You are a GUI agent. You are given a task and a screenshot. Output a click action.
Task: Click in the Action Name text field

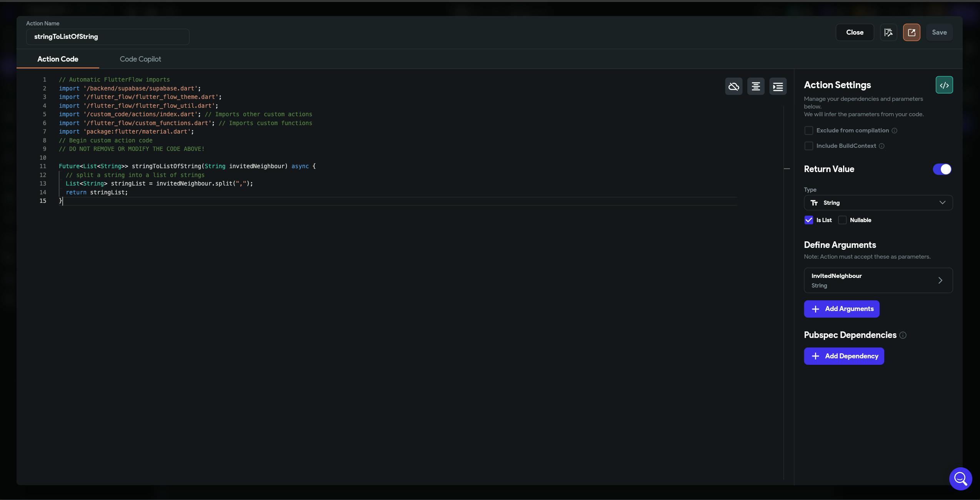107,37
